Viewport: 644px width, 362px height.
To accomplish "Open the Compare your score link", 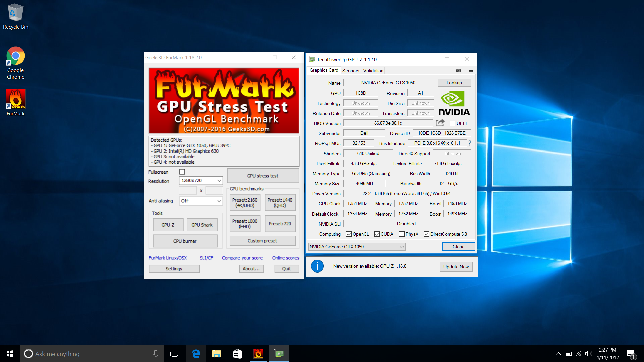I will (x=242, y=258).
